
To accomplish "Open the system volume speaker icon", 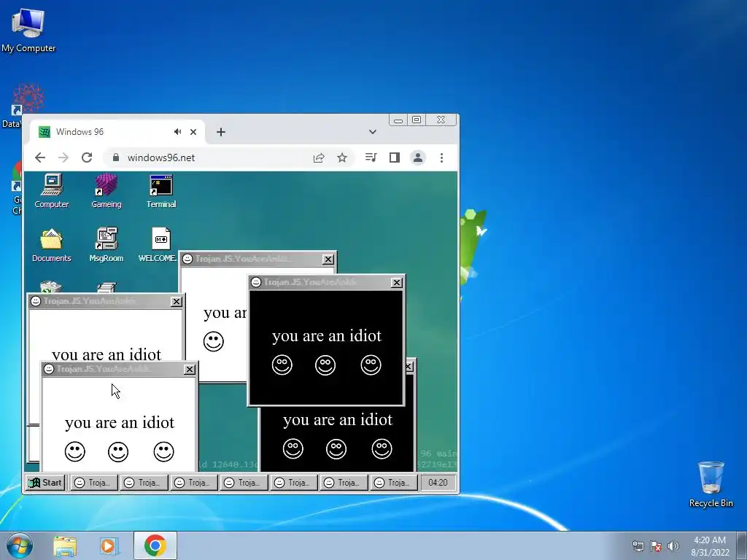I will [x=673, y=546].
